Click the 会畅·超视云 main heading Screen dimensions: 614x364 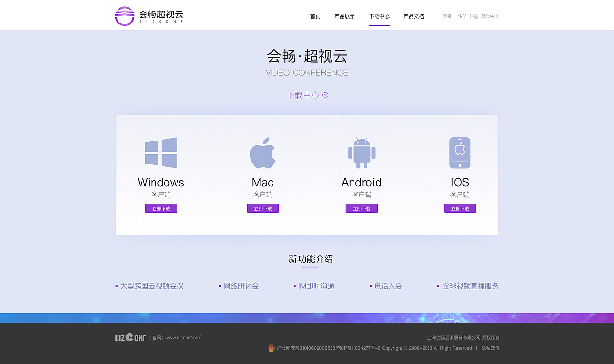(307, 56)
